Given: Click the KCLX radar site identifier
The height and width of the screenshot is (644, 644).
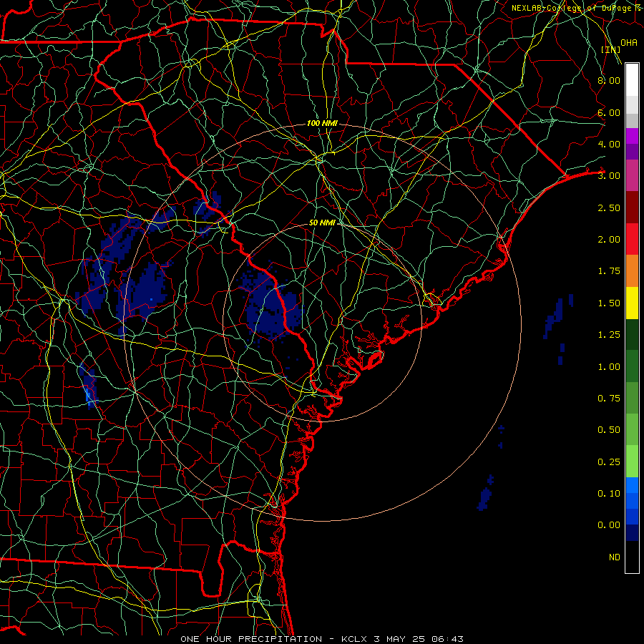Looking at the screenshot, I should pos(354,639).
